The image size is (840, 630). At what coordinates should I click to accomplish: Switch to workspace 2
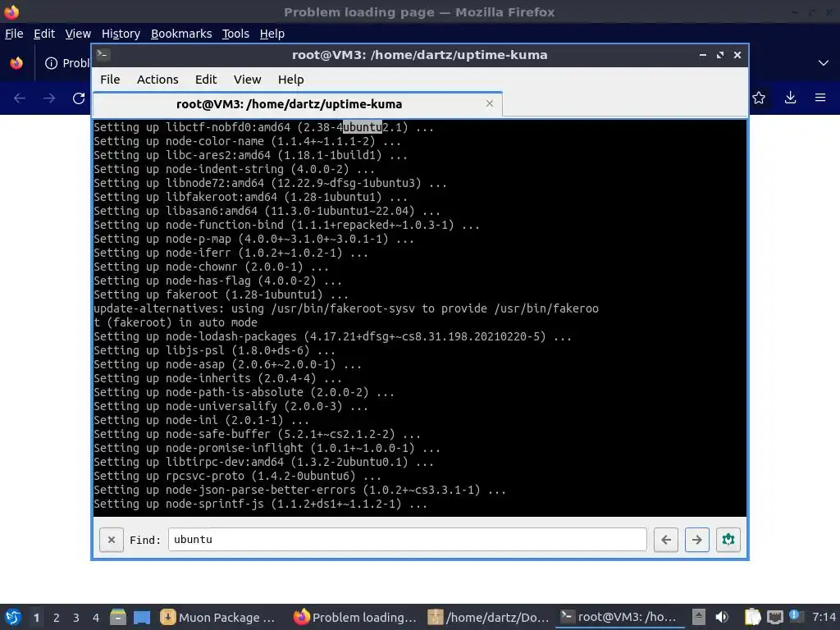point(57,618)
